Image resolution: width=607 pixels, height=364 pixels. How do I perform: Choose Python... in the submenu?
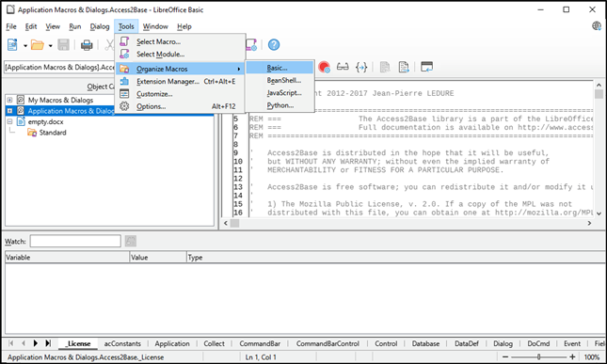point(280,104)
